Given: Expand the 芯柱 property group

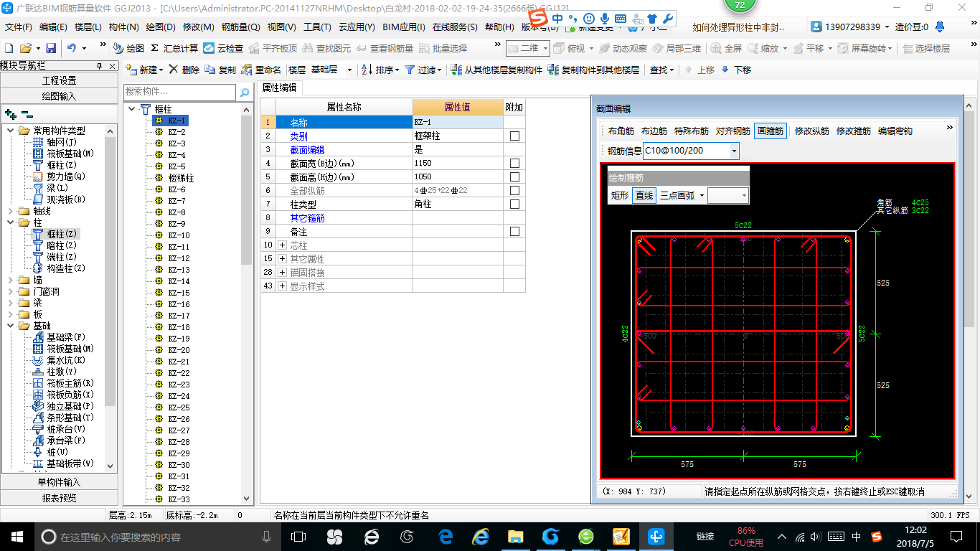Looking at the screenshot, I should pos(282,245).
